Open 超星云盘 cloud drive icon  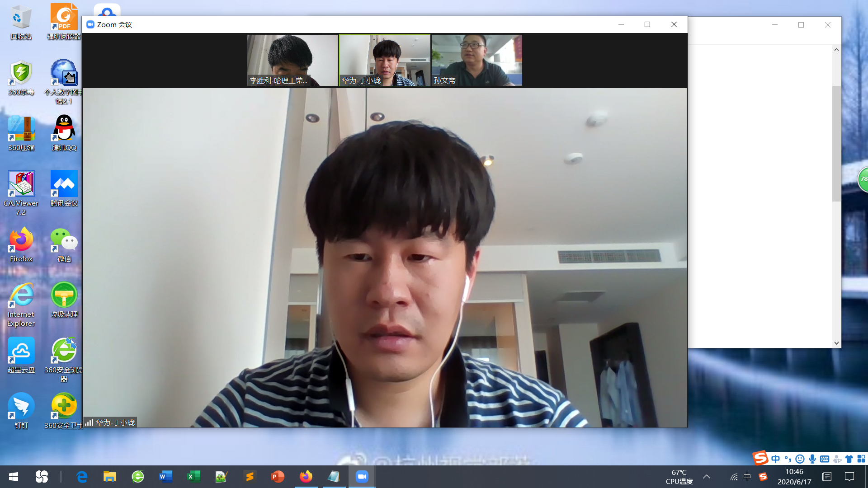click(21, 356)
